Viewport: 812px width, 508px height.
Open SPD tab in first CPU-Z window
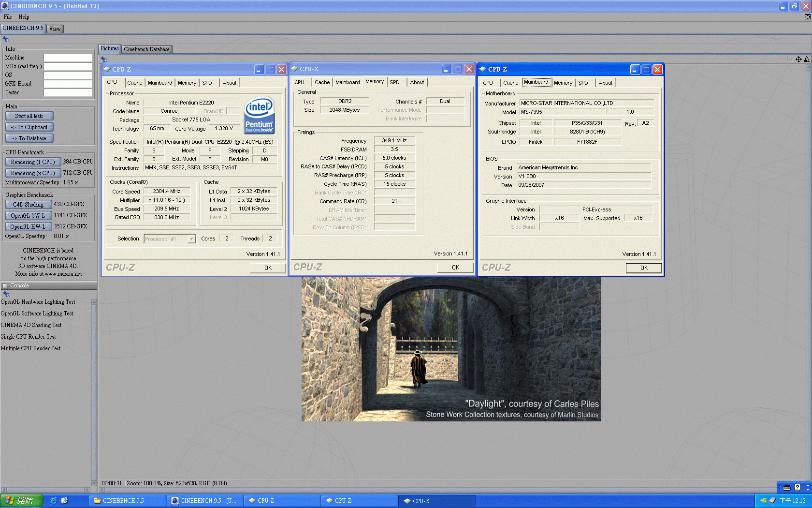pyautogui.click(x=207, y=83)
